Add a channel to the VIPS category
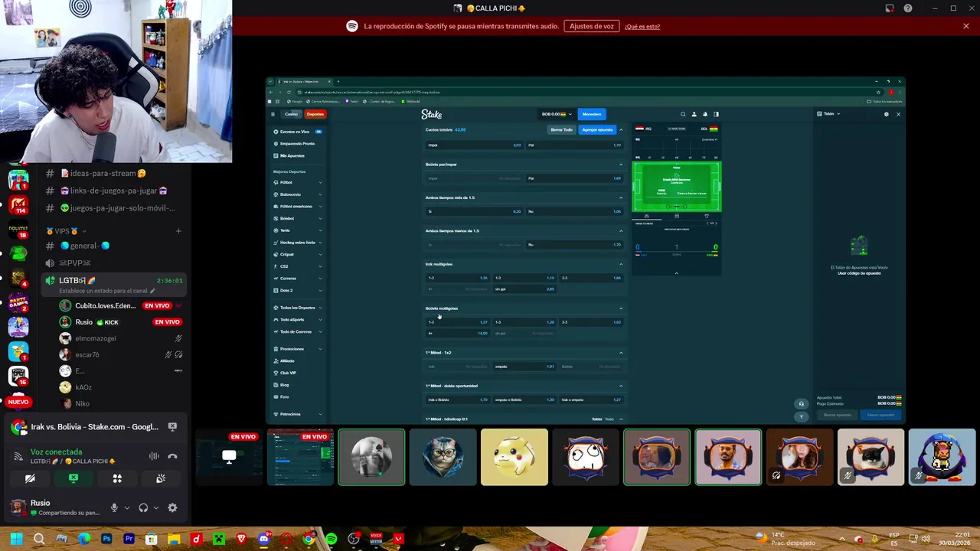Screen dimensions: 980x551 point(178,231)
